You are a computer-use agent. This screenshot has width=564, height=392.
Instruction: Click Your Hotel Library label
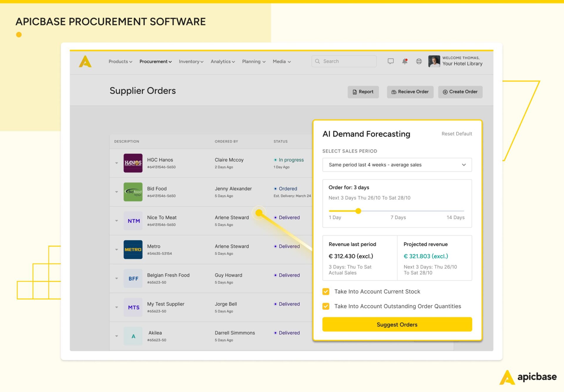point(462,64)
